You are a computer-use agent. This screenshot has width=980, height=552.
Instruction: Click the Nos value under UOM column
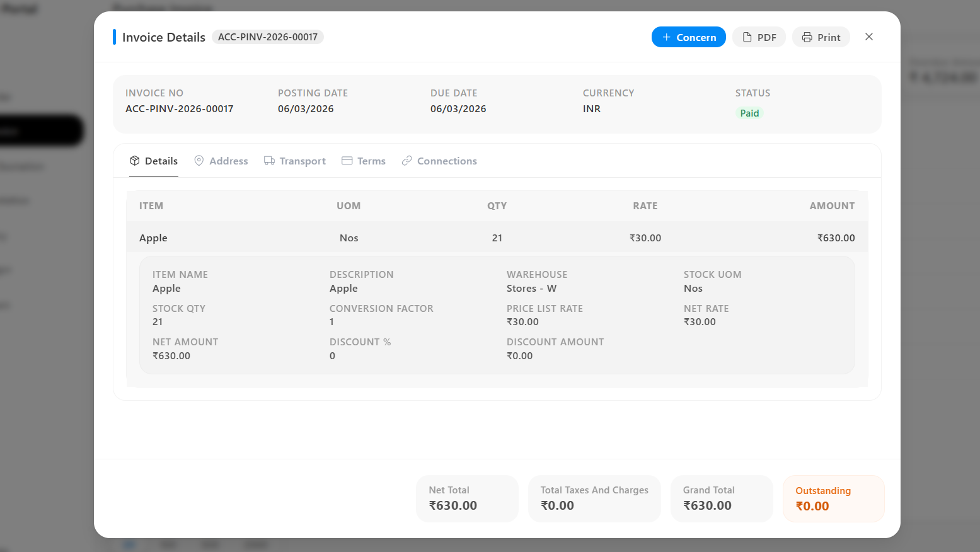[349, 238]
